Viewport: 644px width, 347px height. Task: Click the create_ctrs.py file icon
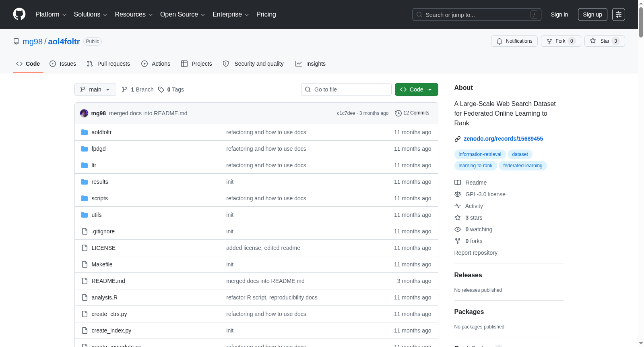point(85,314)
